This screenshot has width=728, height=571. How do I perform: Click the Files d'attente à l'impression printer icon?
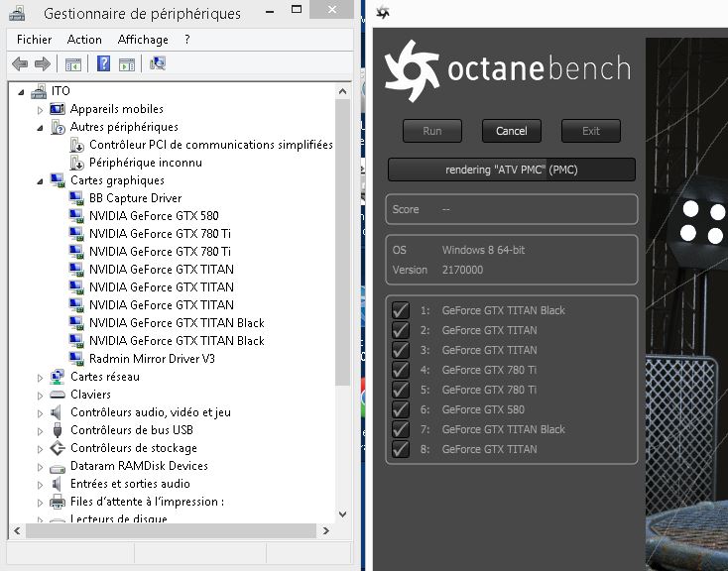(x=58, y=502)
